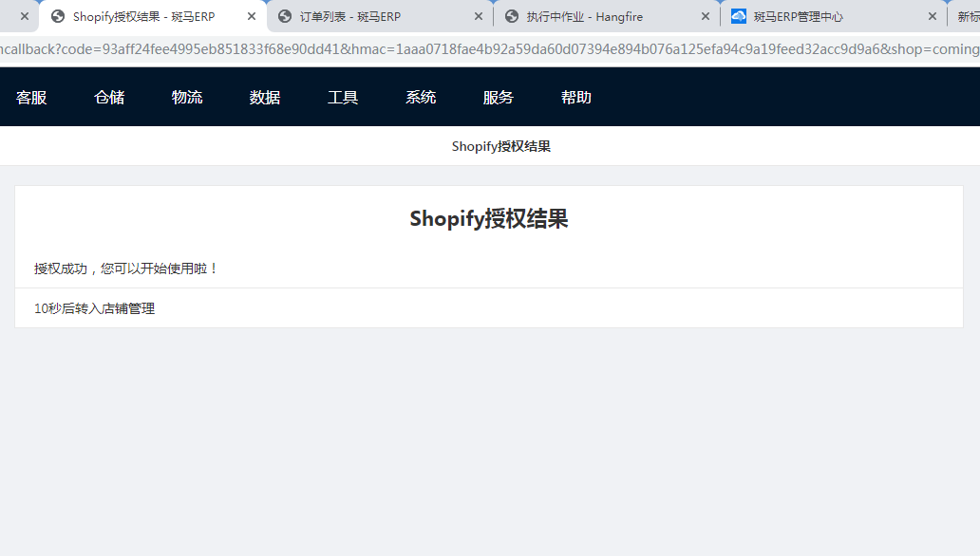Open the 工具 menu

(343, 97)
